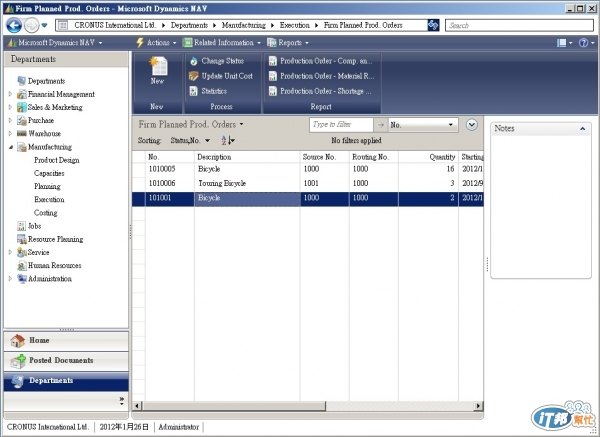Screen dimensions: 600x437
Task: Click the Jobs department icon
Action: point(21,226)
